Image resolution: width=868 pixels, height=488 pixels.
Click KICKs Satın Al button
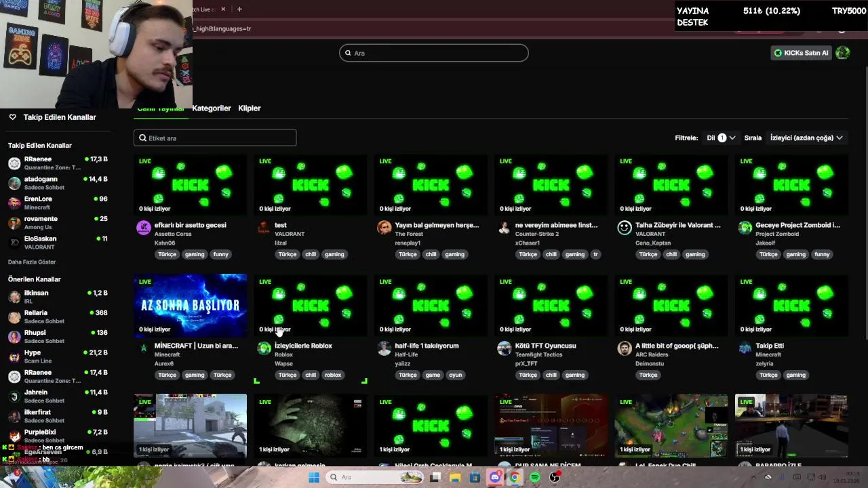coord(801,53)
